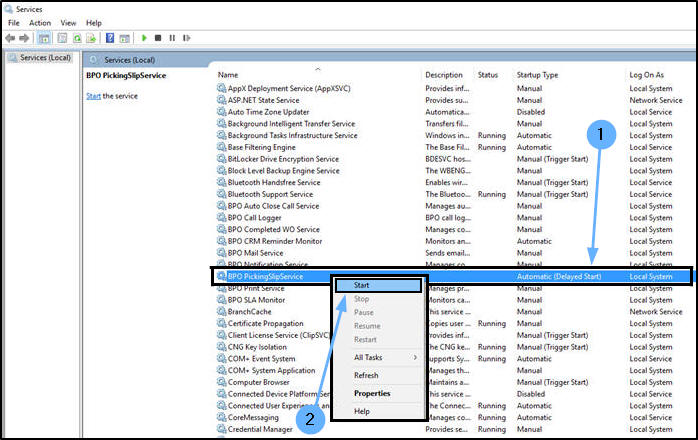This screenshot has width=698, height=440.
Task: Select BPO Completed WO Service
Action: coord(274,229)
